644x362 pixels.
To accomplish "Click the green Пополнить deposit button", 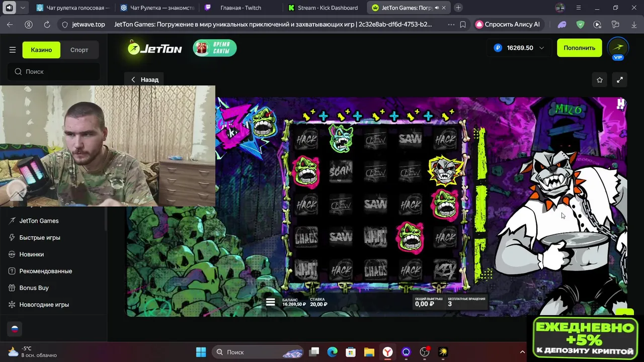I will [579, 48].
